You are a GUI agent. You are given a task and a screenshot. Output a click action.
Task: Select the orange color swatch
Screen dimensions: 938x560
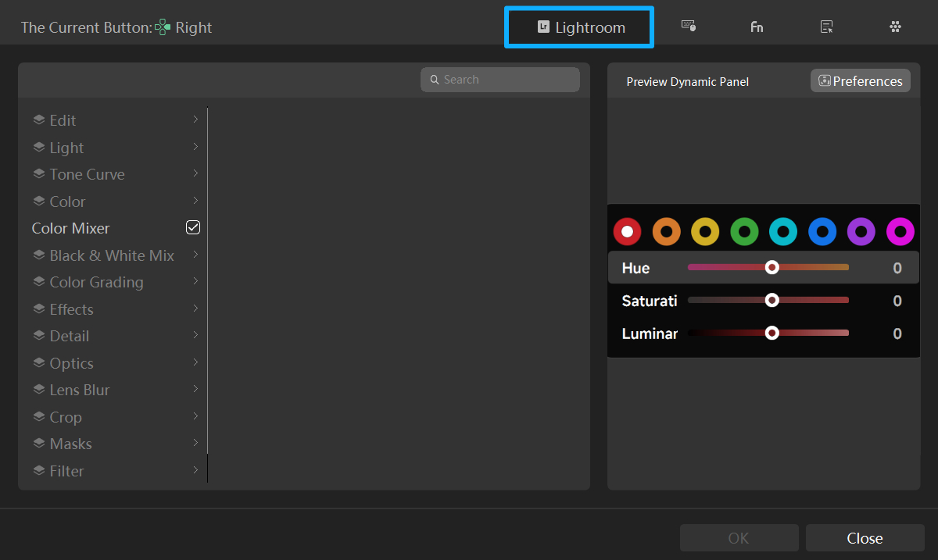pos(666,231)
